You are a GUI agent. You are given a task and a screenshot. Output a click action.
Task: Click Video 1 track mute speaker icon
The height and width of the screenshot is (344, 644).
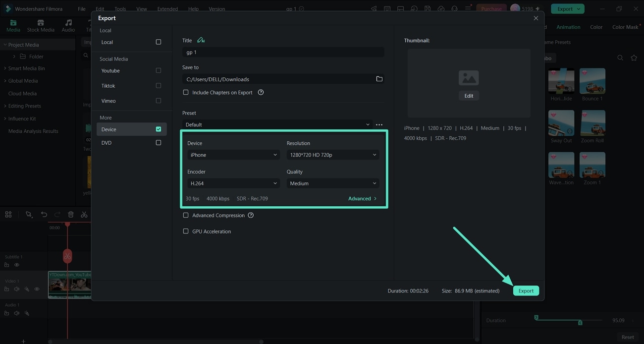pyautogui.click(x=17, y=289)
